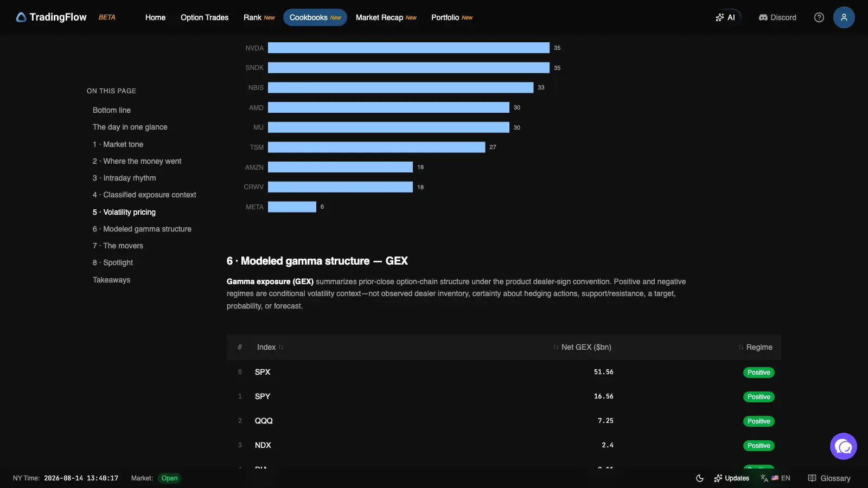Click the Modeled gamma structure — GEX heading

tap(317, 261)
